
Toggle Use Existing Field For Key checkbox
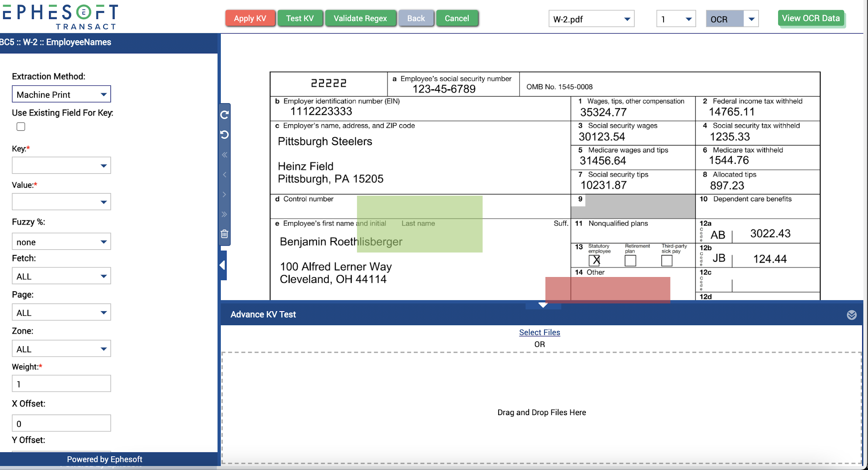click(21, 127)
